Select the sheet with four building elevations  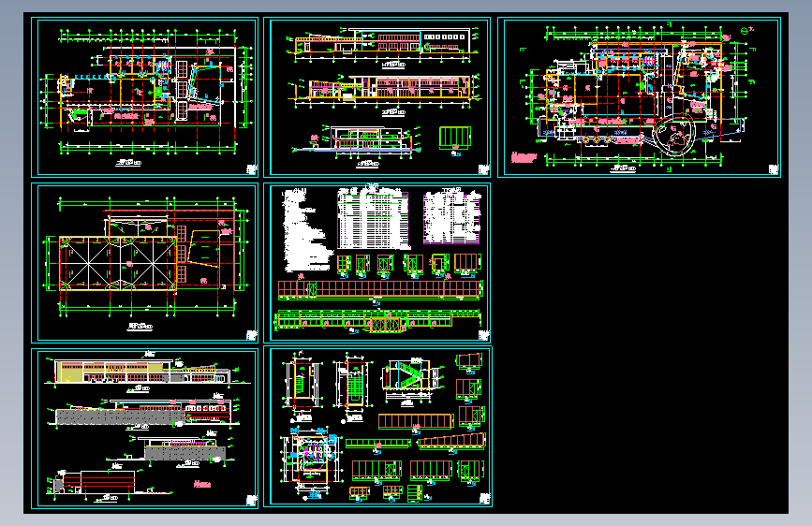click(x=144, y=429)
